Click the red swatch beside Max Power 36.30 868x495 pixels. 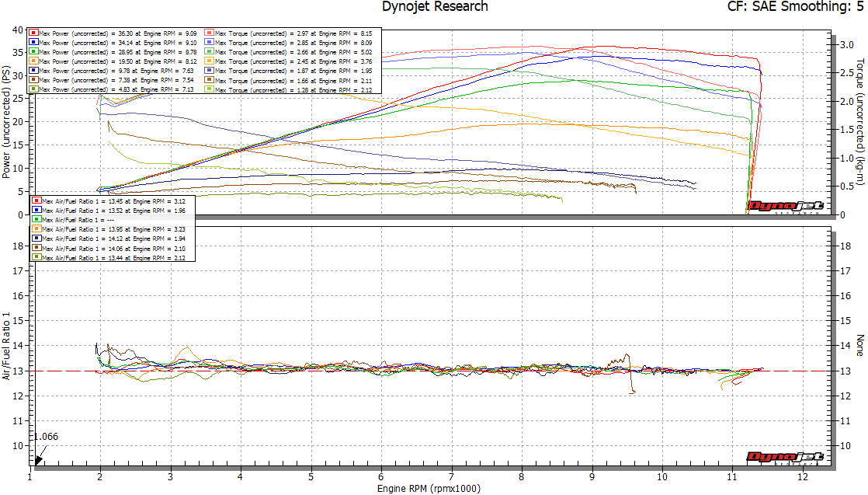pos(33,33)
